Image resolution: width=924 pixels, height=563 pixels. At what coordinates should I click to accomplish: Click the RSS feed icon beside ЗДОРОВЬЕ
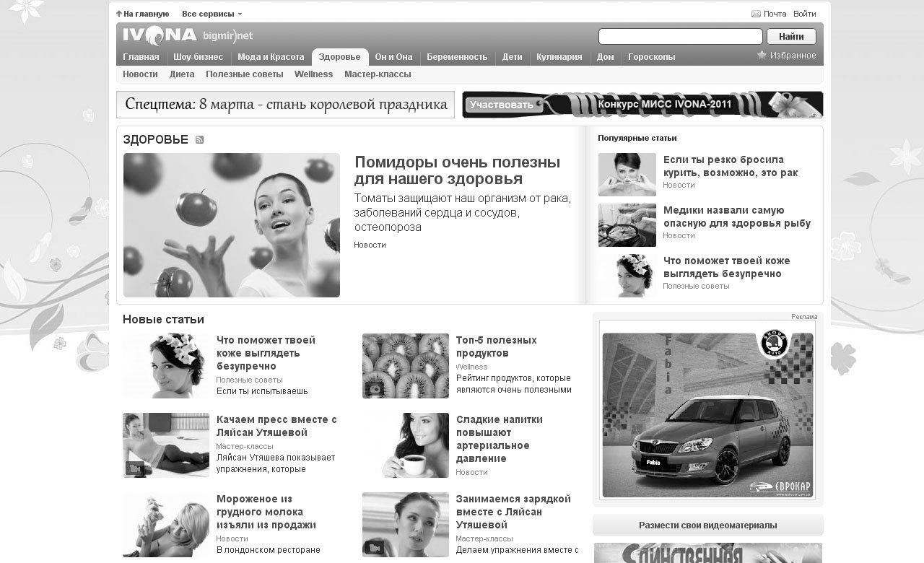point(200,140)
